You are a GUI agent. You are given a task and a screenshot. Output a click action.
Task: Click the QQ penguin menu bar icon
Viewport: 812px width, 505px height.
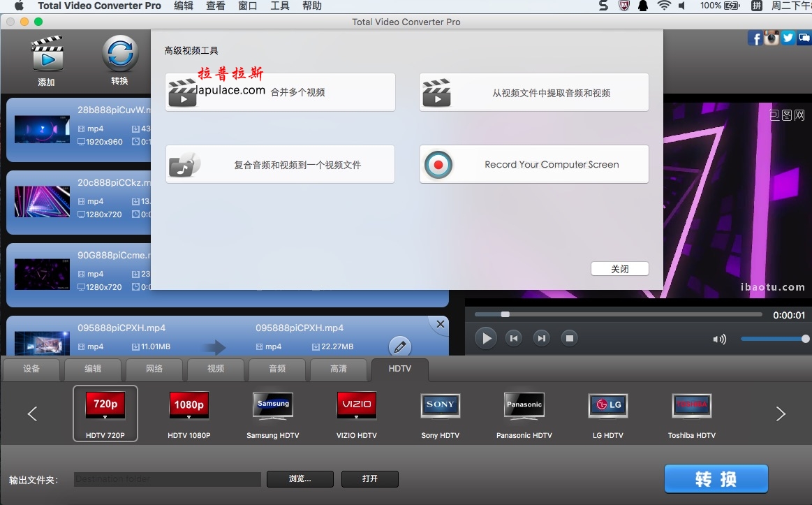[x=643, y=6]
